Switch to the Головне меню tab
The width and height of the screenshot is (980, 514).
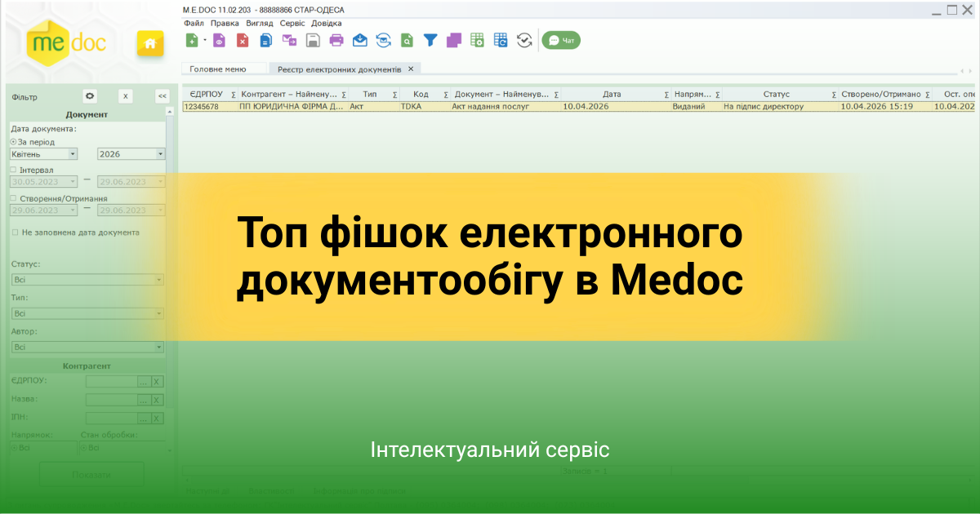(x=224, y=69)
